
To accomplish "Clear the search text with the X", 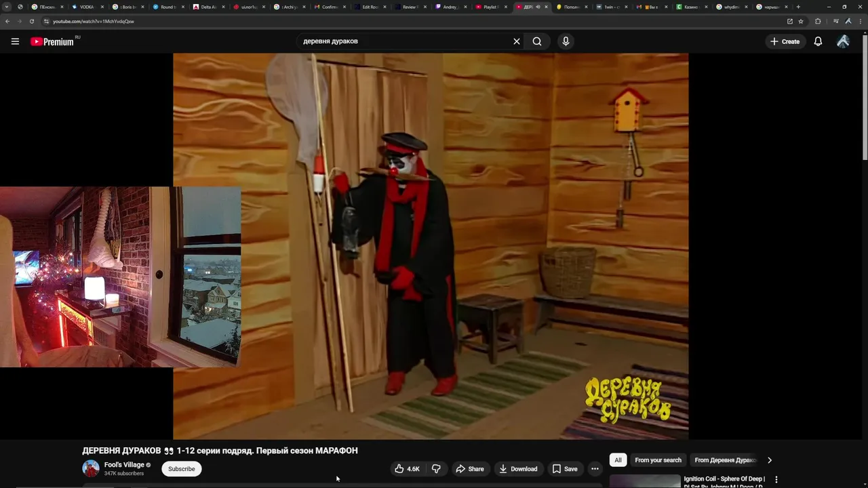I will coord(517,41).
